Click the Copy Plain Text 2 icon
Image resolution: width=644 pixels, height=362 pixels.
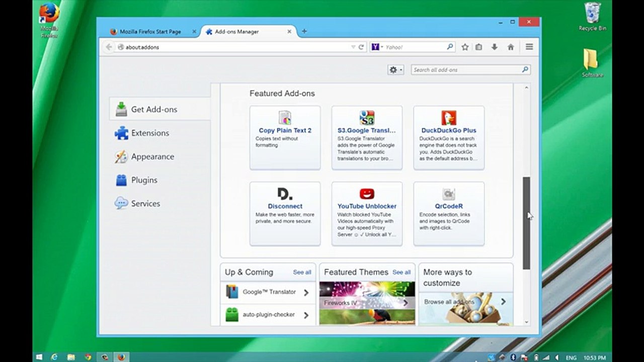285,118
